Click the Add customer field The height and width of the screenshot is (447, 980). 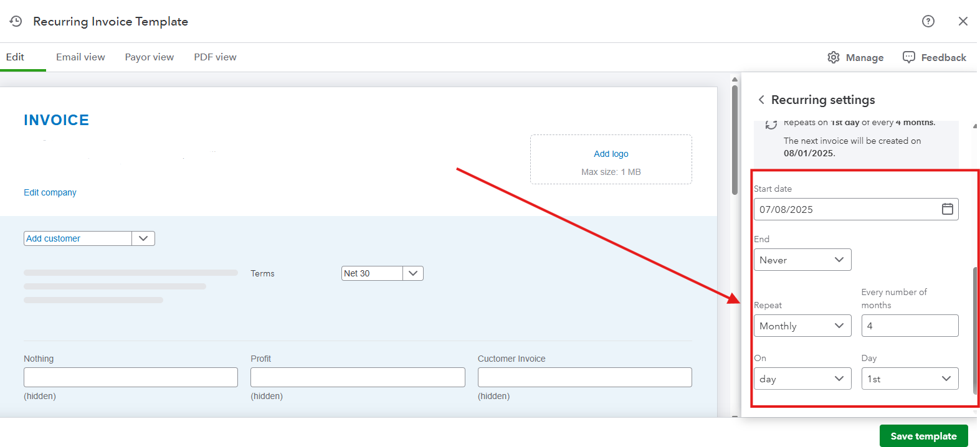click(x=78, y=238)
